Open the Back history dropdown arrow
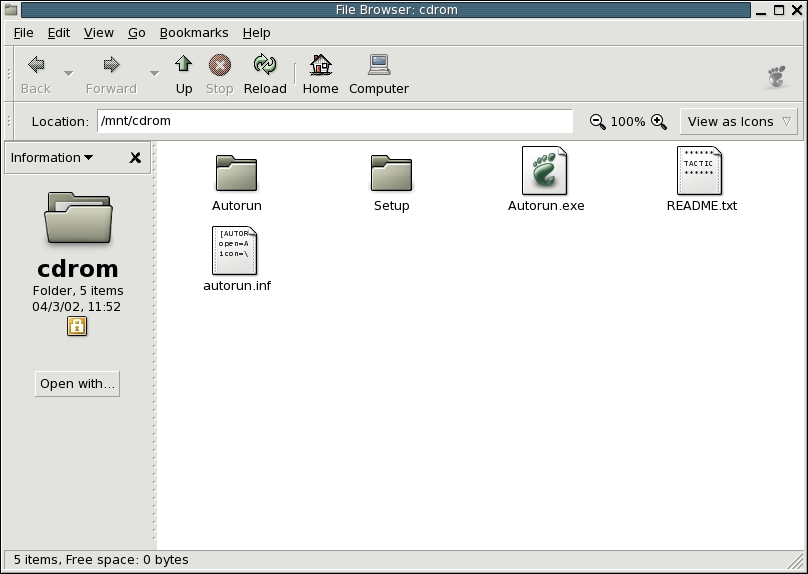This screenshot has height=574, width=808. (68, 74)
